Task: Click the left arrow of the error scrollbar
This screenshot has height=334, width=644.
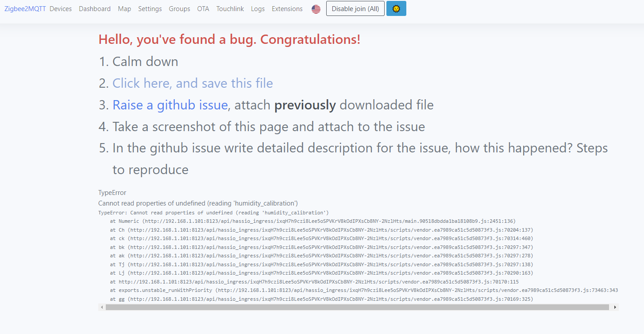Action: (x=102, y=306)
